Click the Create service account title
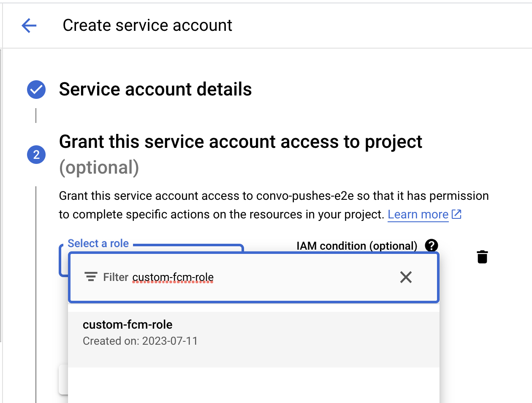The width and height of the screenshot is (532, 403). click(x=147, y=25)
